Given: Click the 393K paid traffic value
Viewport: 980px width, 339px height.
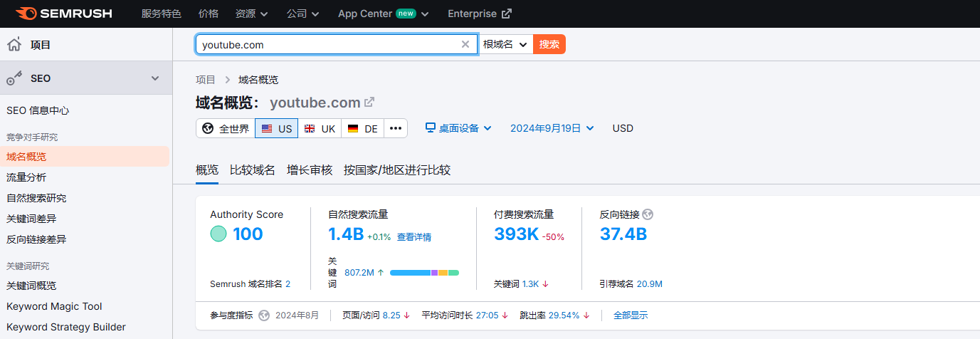Looking at the screenshot, I should click(516, 234).
